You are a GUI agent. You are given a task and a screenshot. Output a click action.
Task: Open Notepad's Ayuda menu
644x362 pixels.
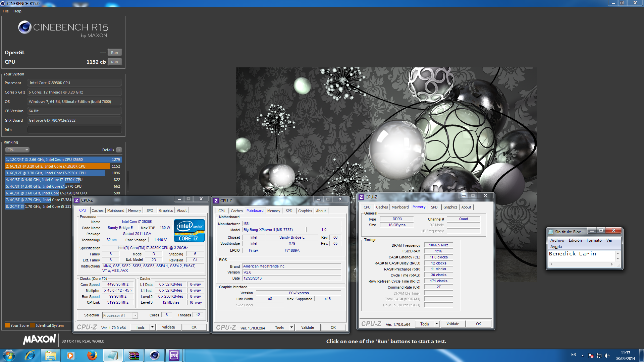click(556, 247)
